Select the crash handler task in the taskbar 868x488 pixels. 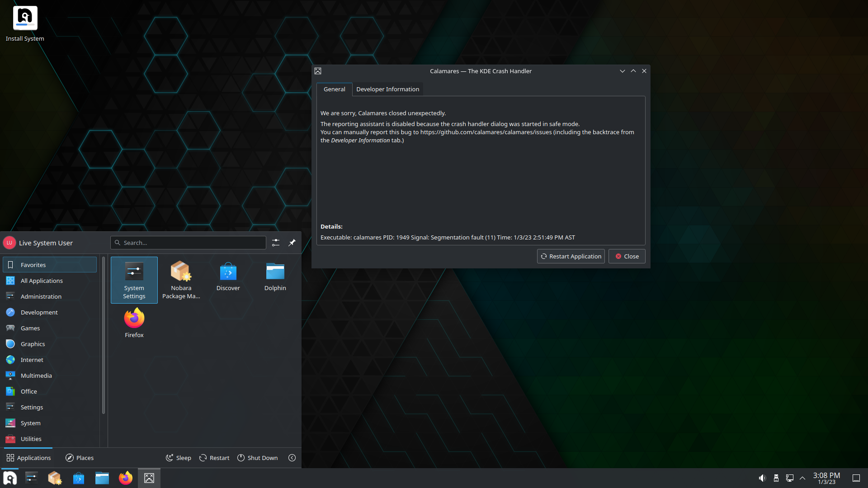point(149,478)
